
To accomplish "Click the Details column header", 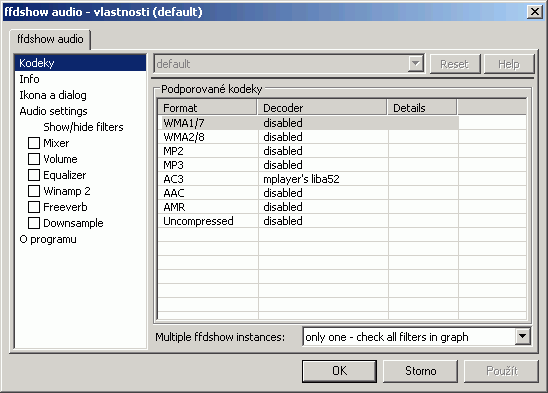I will point(422,108).
